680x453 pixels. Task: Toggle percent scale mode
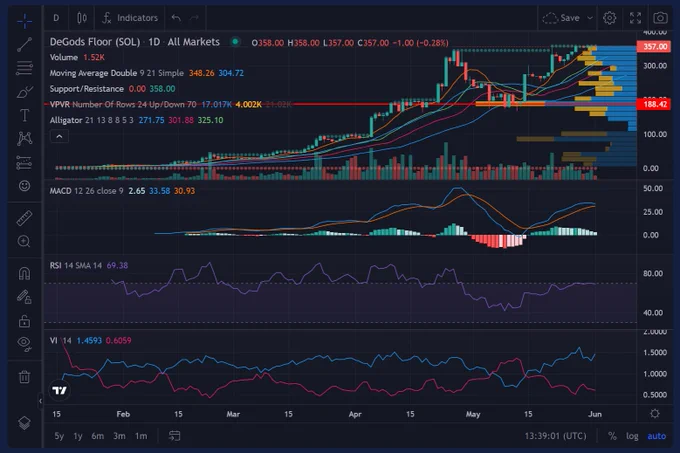(x=612, y=436)
